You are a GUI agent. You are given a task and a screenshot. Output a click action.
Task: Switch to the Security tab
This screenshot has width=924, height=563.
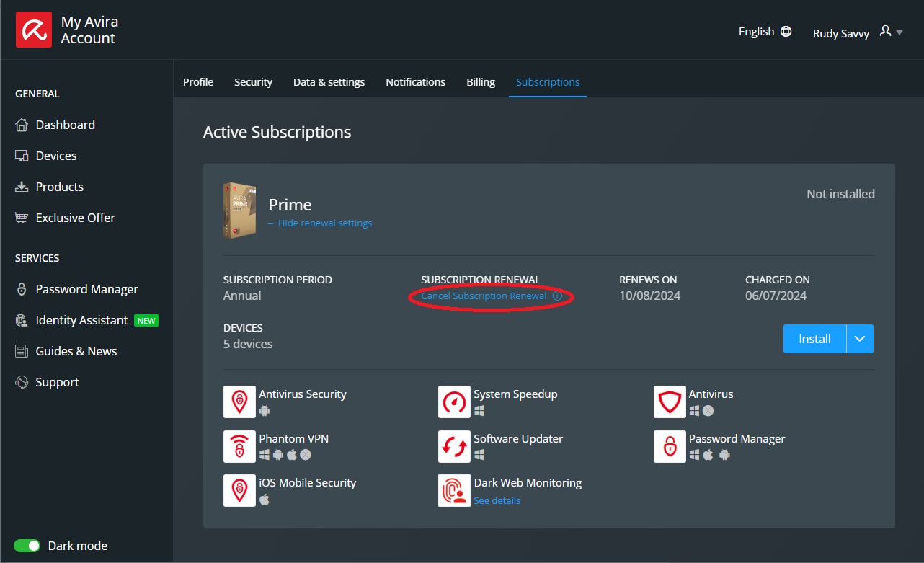tap(253, 82)
